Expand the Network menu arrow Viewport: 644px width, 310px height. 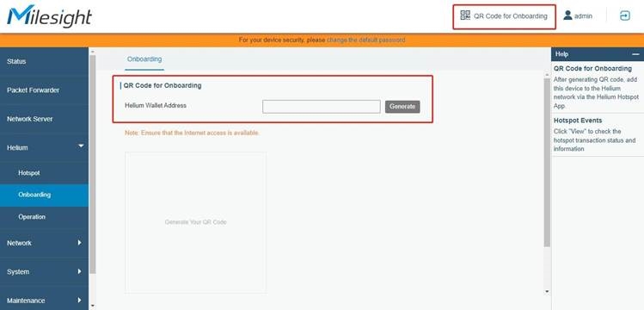(x=80, y=243)
